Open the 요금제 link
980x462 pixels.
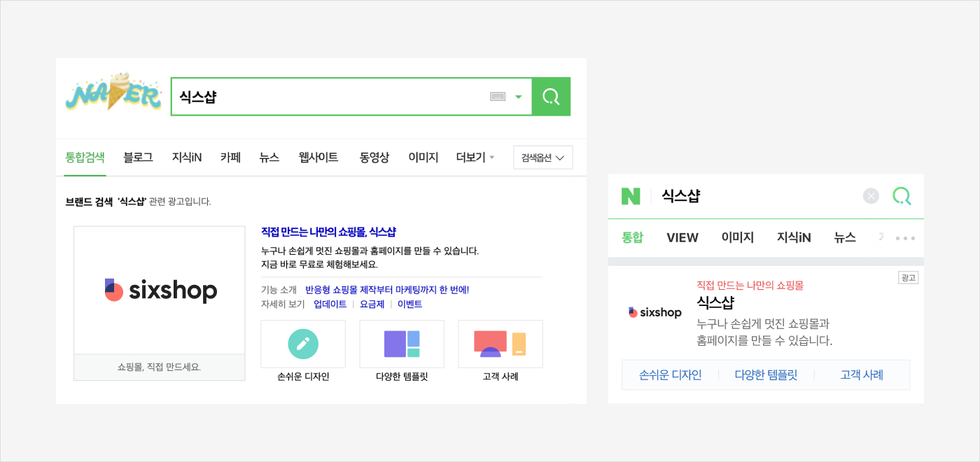tap(372, 304)
